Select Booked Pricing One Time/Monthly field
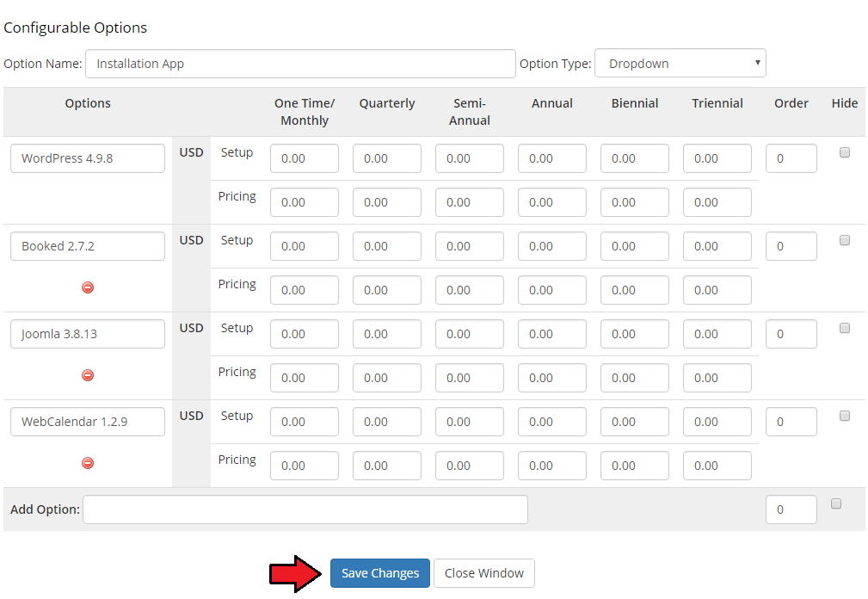Viewport: 868px width, 599px height. [x=305, y=290]
